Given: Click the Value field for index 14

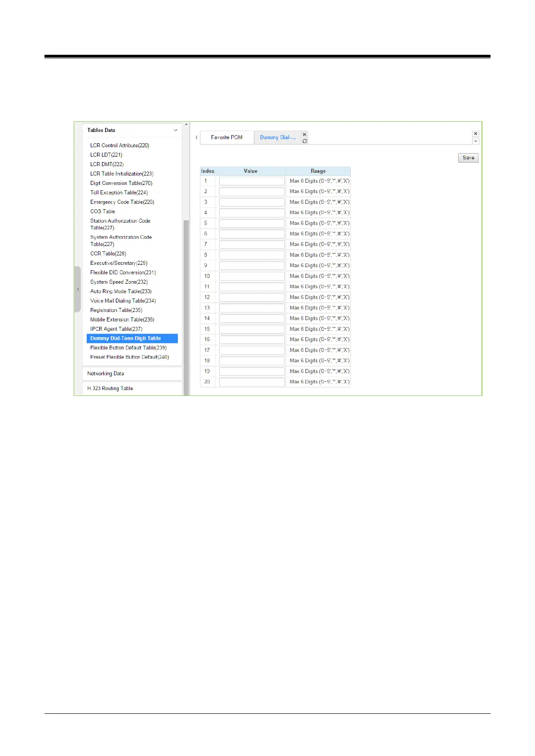Looking at the screenshot, I should coord(252,318).
